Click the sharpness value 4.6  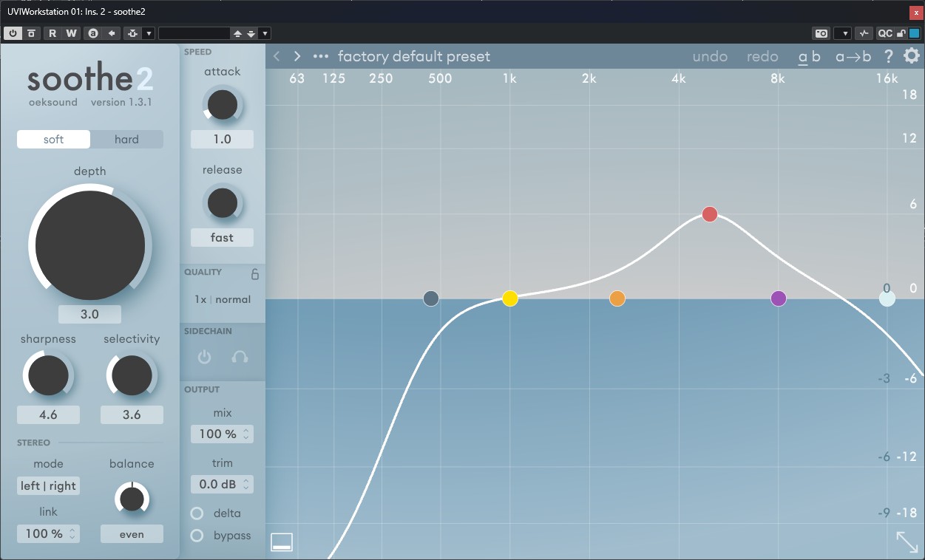click(x=48, y=414)
